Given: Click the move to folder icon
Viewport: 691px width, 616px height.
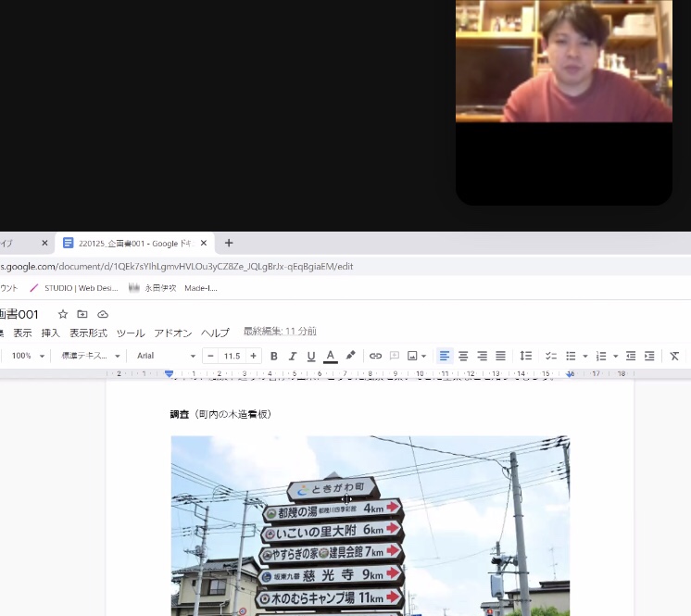Looking at the screenshot, I should coord(82,314).
